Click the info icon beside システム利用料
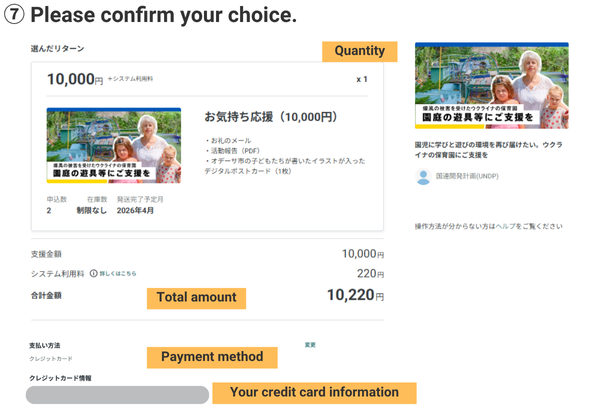Viewport: 600px width, 414px height. pos(93,273)
